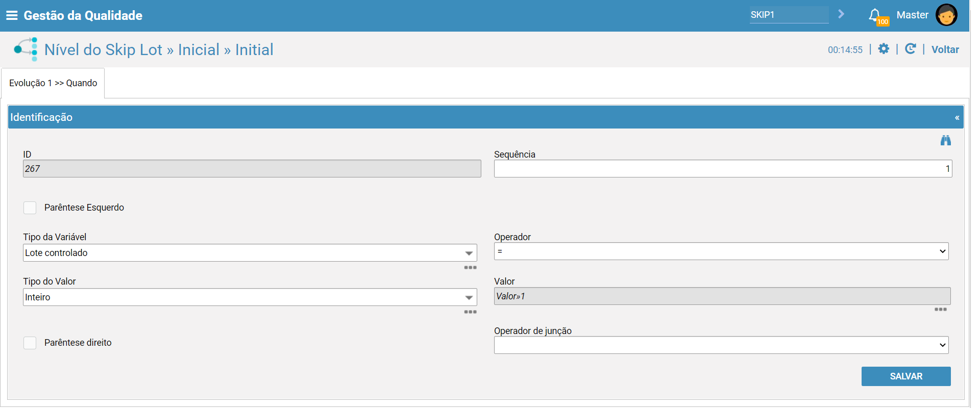Click Nível do Skip Lot breadcrumb
The width and height of the screenshot is (980, 409).
pyautogui.click(x=103, y=49)
